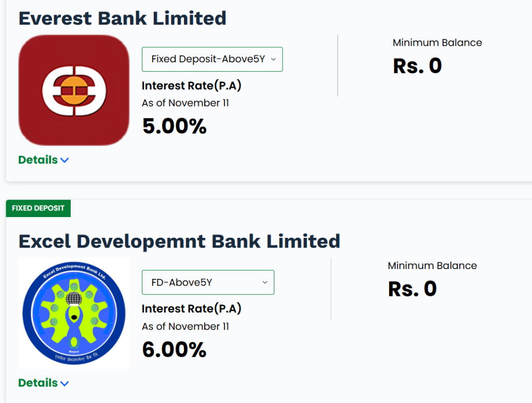
Task: Open the FD-Above5Y dropdown
Action: click(x=208, y=282)
